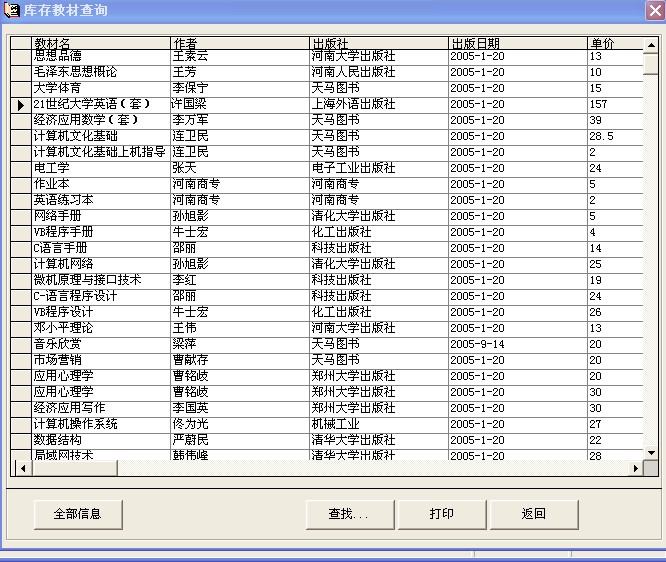Select the cell 网络手册
The width and height of the screenshot is (666, 562).
101,217
